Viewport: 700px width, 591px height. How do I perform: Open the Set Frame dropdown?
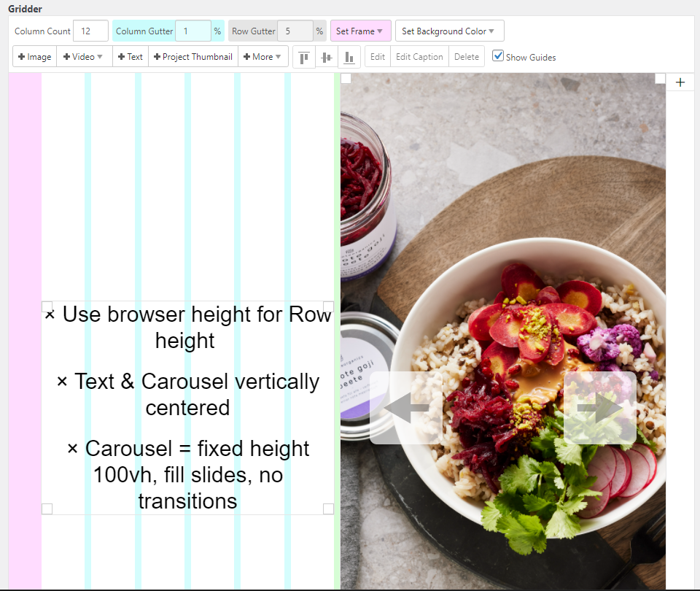click(360, 31)
